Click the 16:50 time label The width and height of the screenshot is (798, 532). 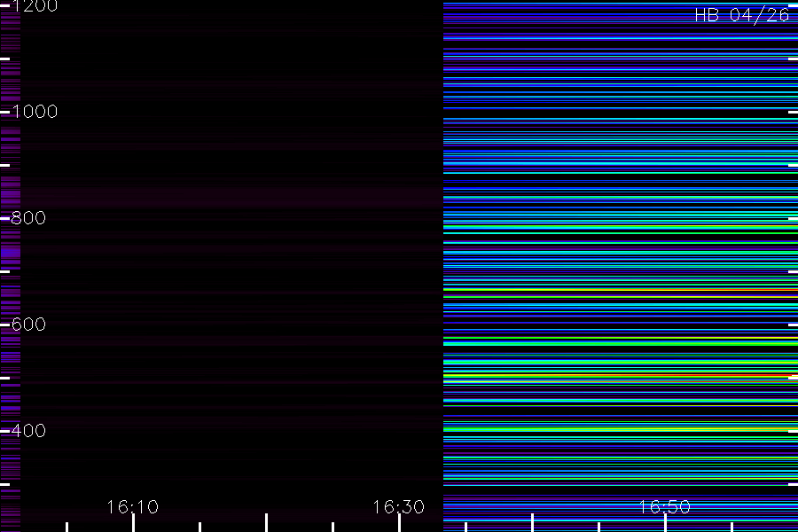tap(665, 506)
